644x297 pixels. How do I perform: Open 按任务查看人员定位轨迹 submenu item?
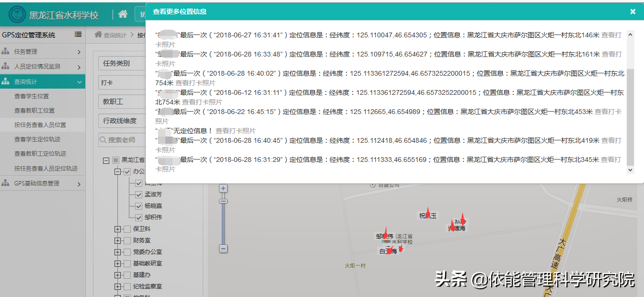click(x=43, y=169)
